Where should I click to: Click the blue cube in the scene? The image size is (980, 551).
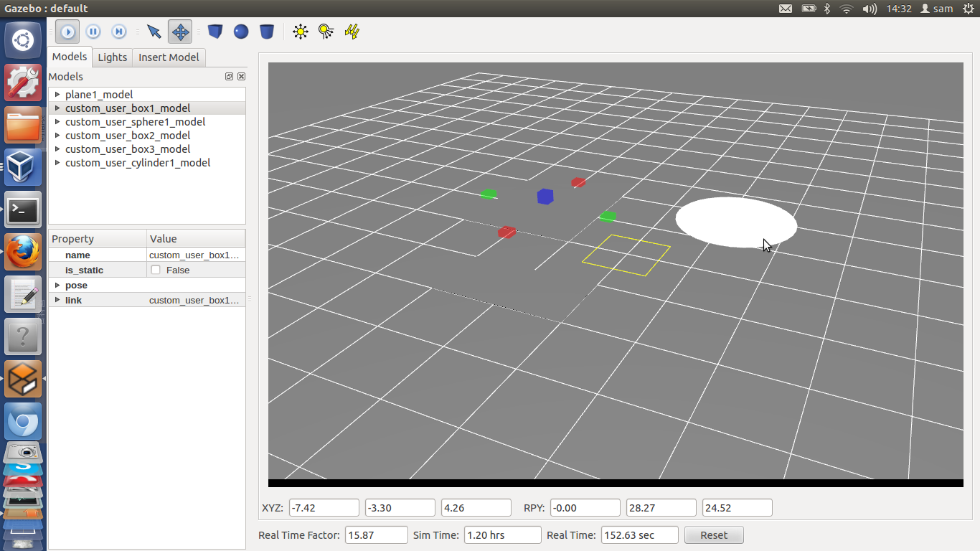coord(545,196)
